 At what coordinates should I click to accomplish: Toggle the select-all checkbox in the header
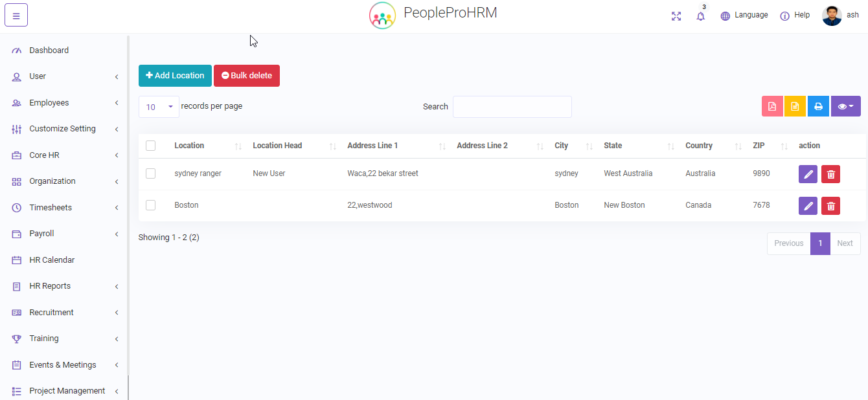[151, 146]
